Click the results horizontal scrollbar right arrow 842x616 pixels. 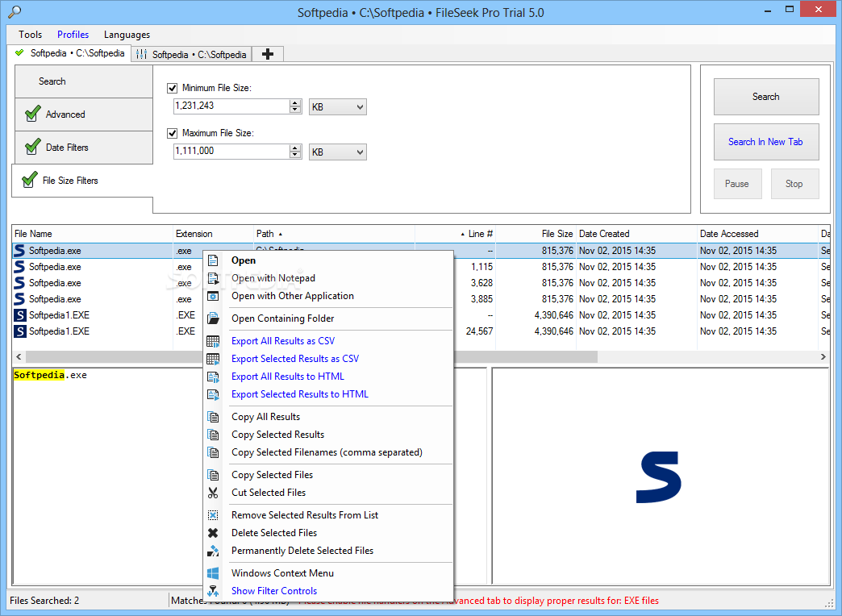[x=823, y=356]
